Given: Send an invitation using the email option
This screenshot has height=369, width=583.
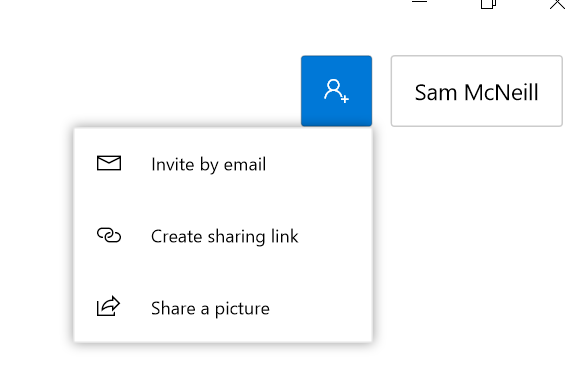Looking at the screenshot, I should 223,164.
